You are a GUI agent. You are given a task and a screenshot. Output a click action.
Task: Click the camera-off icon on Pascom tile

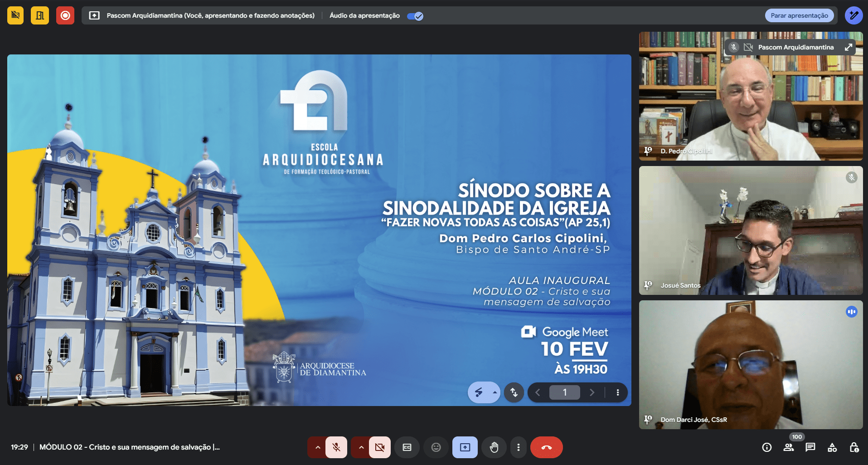coord(748,47)
